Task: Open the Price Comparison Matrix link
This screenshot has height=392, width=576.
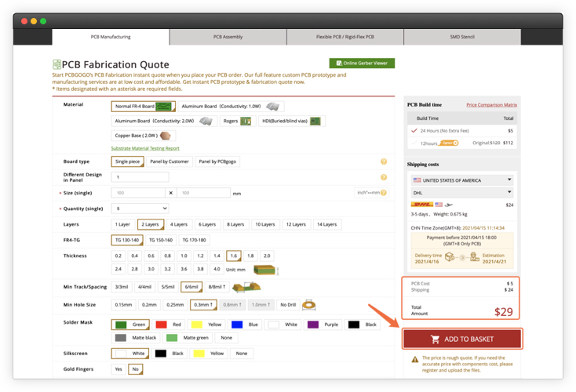Action: 491,105
